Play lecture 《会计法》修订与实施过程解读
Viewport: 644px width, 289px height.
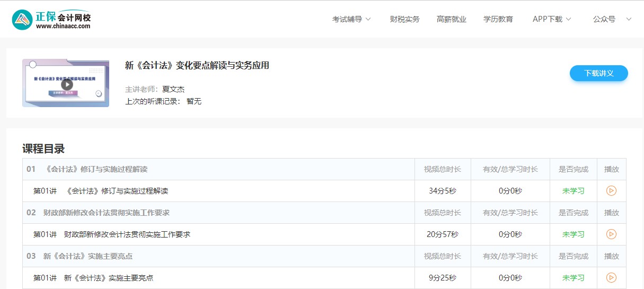tap(611, 191)
